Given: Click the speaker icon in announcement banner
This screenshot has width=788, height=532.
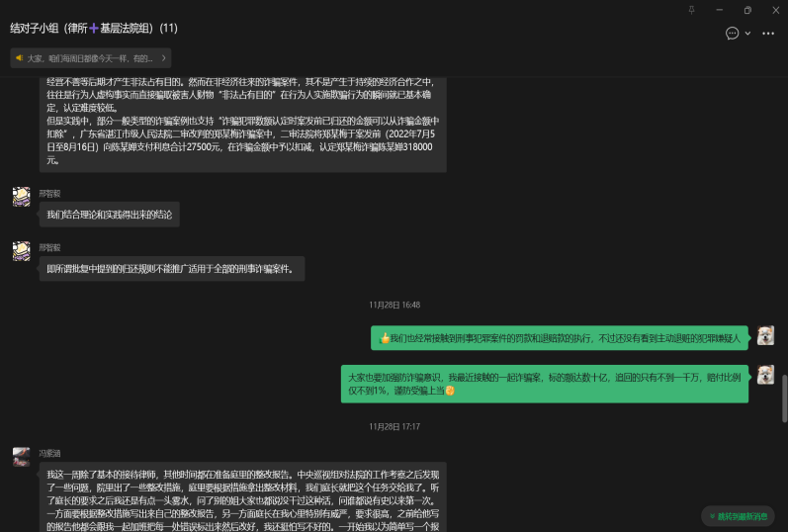Looking at the screenshot, I should click(20, 58).
